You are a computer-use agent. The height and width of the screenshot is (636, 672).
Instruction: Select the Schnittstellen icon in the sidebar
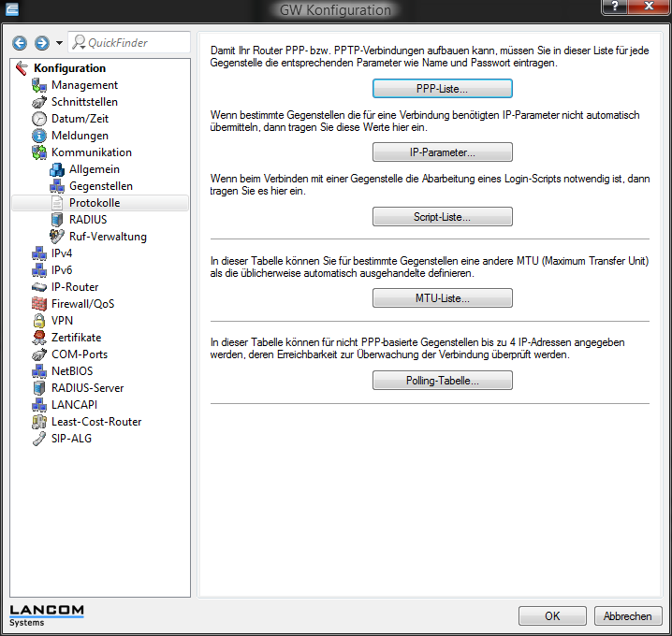click(x=38, y=102)
